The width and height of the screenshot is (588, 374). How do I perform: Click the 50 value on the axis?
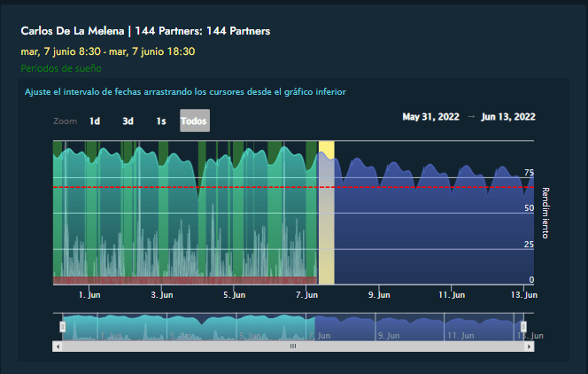coord(529,208)
